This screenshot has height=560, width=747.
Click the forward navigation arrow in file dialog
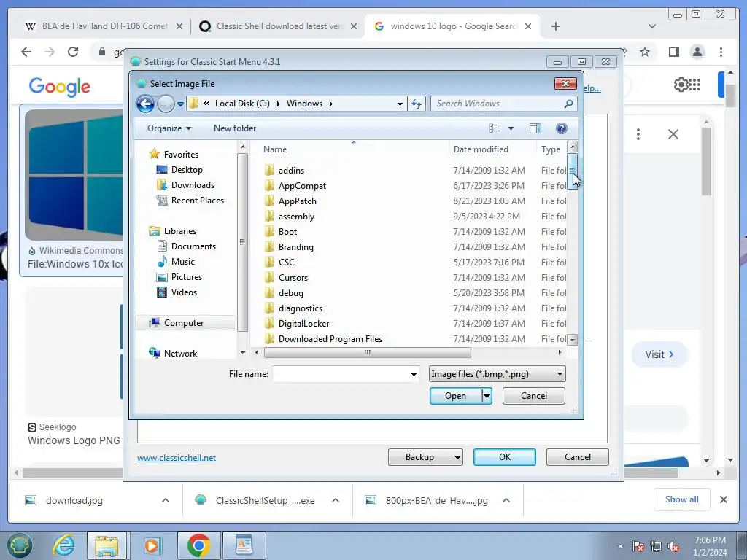166,104
